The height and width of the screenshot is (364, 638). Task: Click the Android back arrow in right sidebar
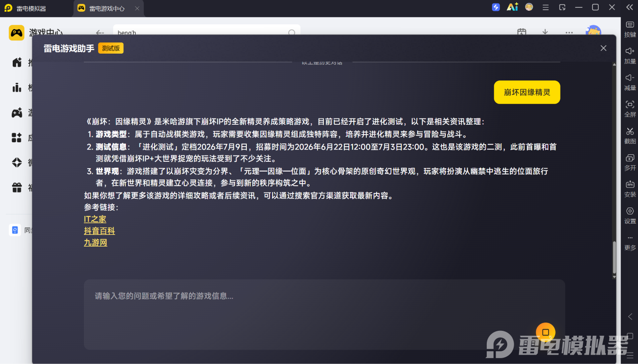(630, 317)
